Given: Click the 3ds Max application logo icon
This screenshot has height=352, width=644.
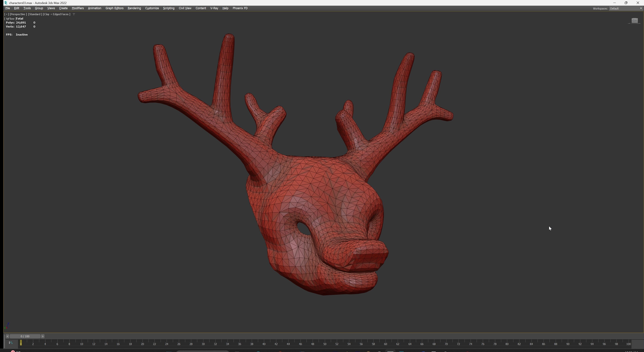Looking at the screenshot, I should click(6, 3).
